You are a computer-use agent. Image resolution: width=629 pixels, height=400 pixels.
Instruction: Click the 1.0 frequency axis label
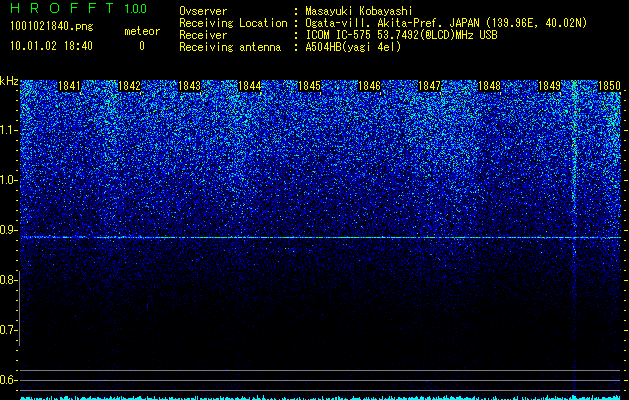pos(9,180)
